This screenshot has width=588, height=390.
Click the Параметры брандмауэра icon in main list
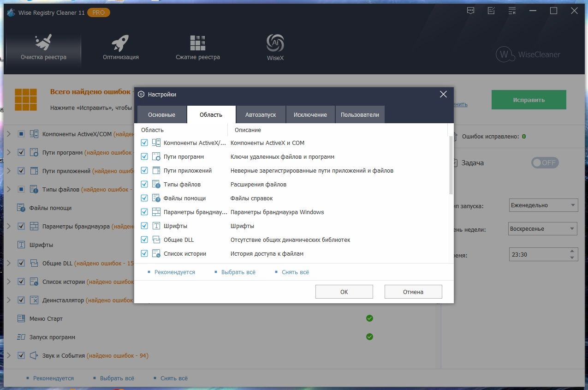click(34, 226)
